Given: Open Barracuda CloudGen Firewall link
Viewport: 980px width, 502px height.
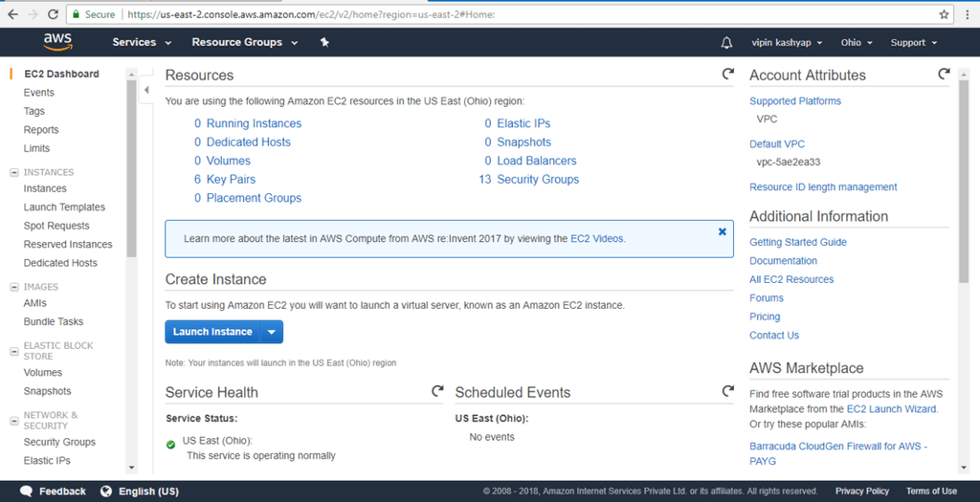Looking at the screenshot, I should click(838, 453).
